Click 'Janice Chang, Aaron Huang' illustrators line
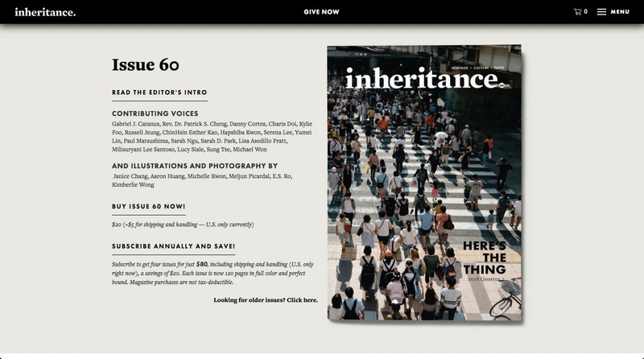The width and height of the screenshot is (644, 359). (202, 180)
